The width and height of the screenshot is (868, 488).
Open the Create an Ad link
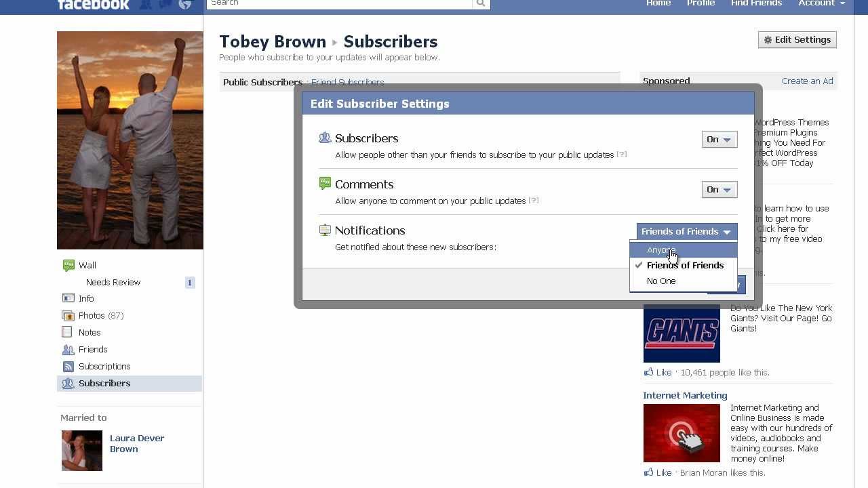click(x=807, y=81)
